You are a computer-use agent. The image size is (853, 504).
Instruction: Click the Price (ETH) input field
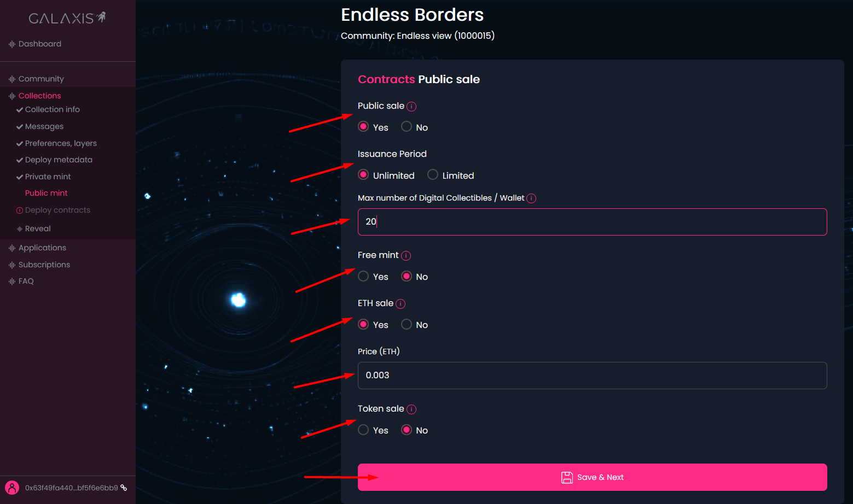click(x=592, y=376)
